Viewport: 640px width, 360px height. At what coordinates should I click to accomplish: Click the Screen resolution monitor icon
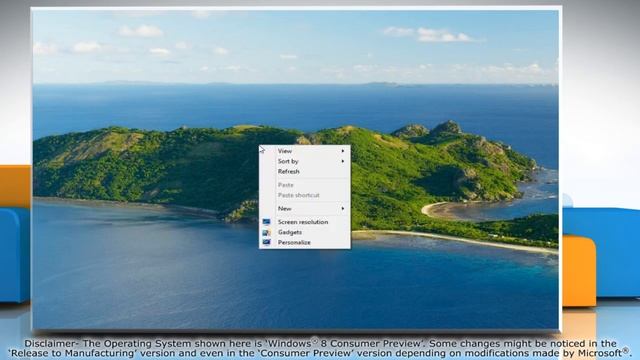click(x=267, y=222)
